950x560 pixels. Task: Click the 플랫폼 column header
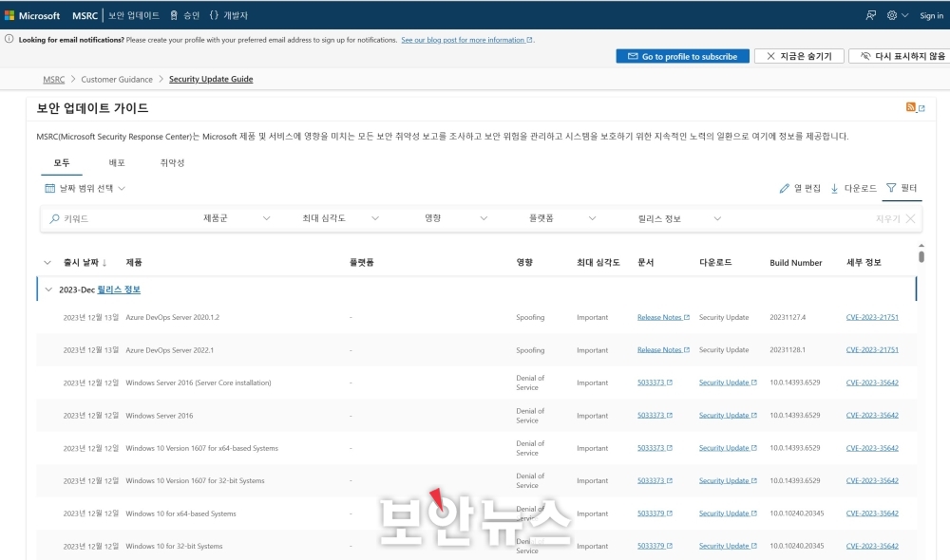pyautogui.click(x=361, y=262)
